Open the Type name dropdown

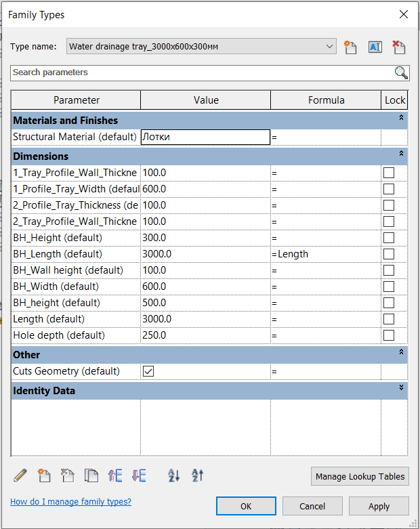pos(330,47)
